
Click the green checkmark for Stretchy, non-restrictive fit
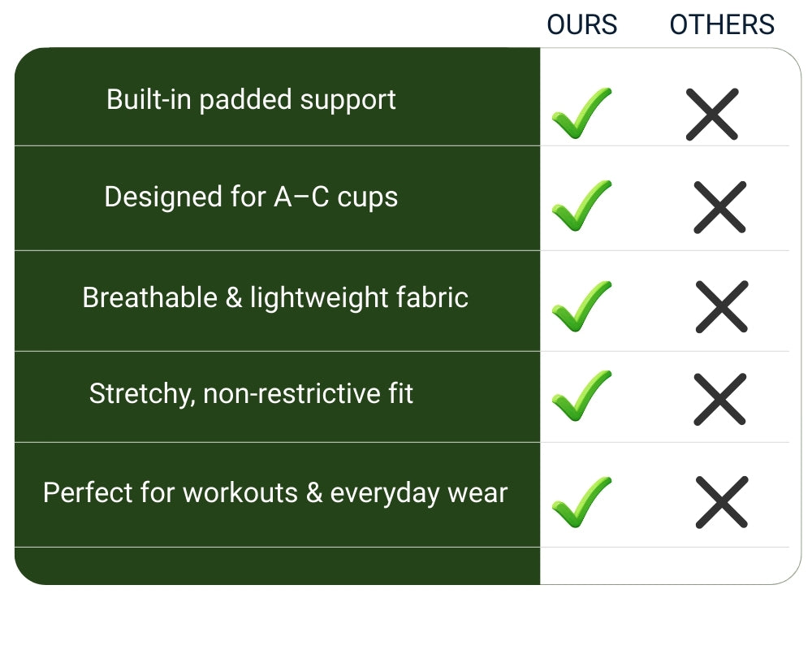point(581,396)
